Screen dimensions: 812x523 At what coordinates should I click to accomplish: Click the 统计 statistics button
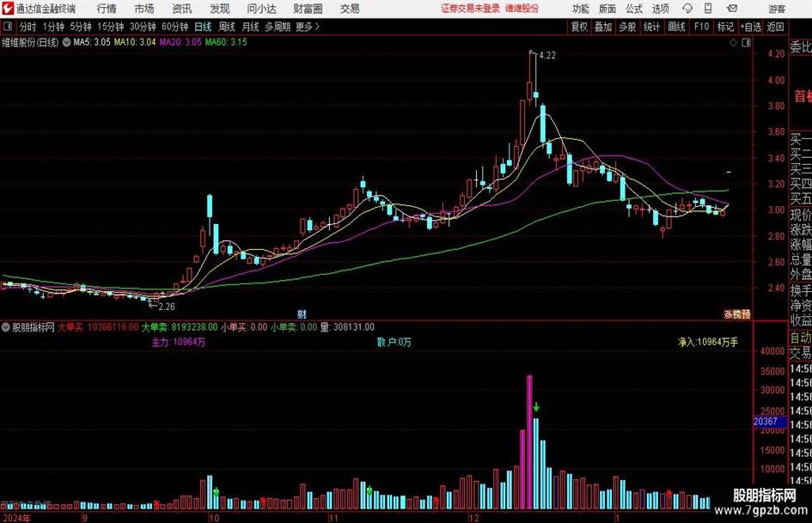652,27
